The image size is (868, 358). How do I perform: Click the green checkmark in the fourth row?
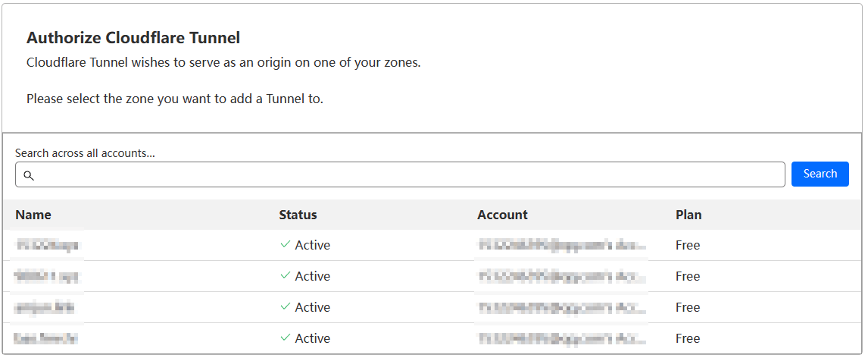286,338
